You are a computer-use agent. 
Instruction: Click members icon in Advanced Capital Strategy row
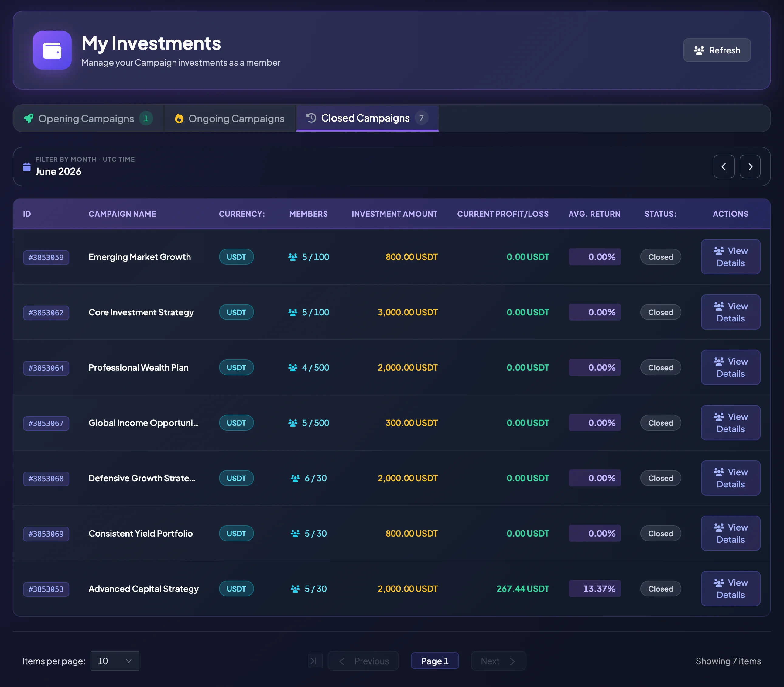(295, 589)
